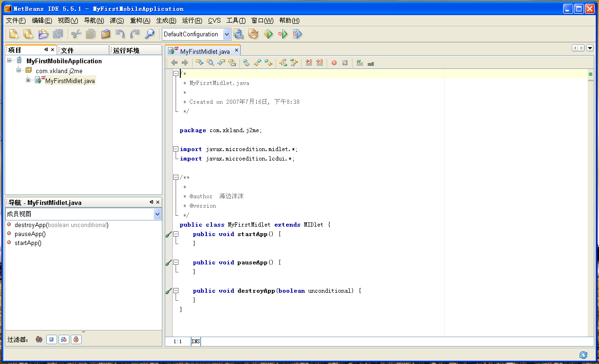
Task: Open the editor document list dropdown arrow
Action: point(590,48)
